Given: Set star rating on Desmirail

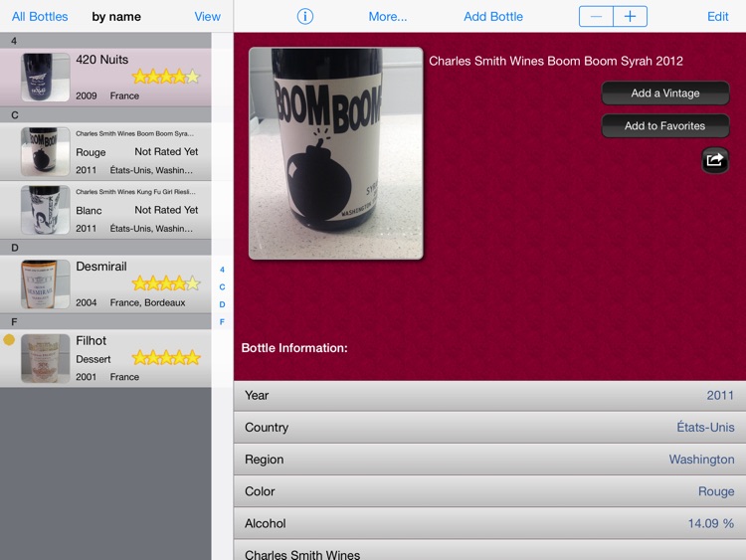Looking at the screenshot, I should (x=166, y=283).
